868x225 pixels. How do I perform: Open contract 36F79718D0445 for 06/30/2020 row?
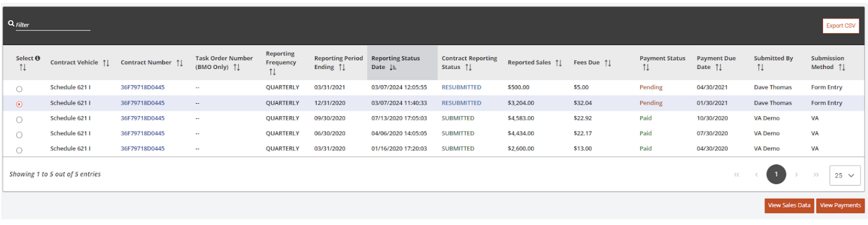143,133
